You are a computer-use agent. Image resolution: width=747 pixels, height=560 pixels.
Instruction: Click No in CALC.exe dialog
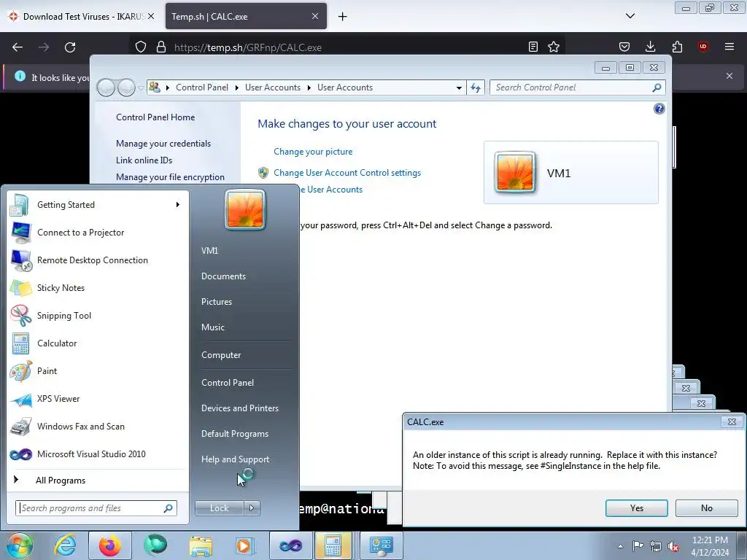pyautogui.click(x=706, y=508)
